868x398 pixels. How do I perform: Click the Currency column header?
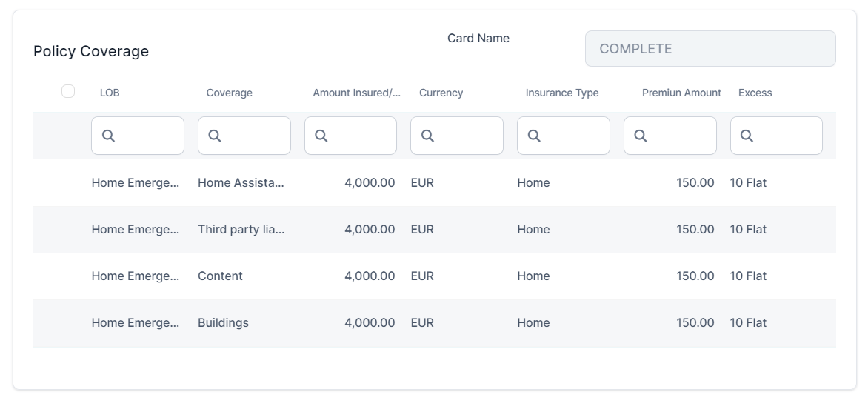coord(441,93)
